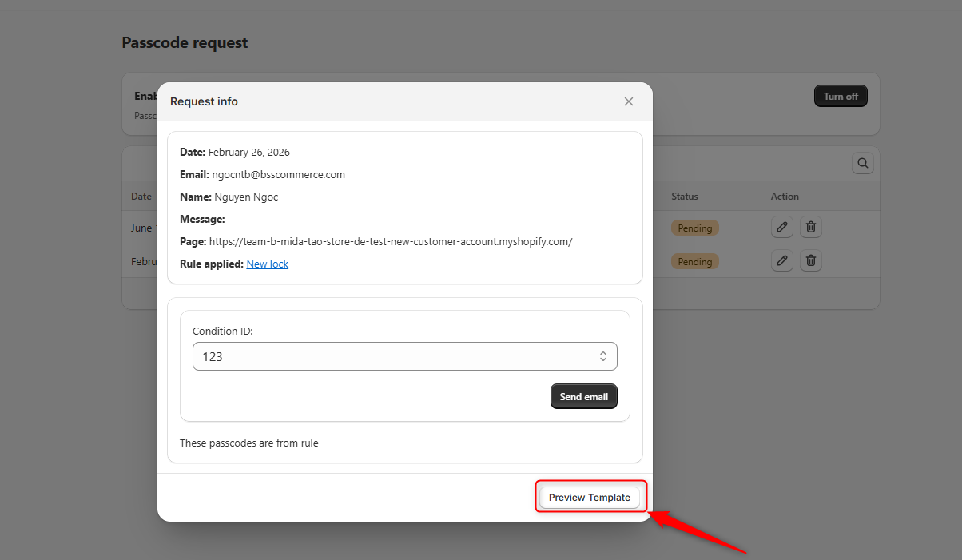Turn off the passcode request feature
The width and height of the screenshot is (962, 560).
pyautogui.click(x=840, y=97)
